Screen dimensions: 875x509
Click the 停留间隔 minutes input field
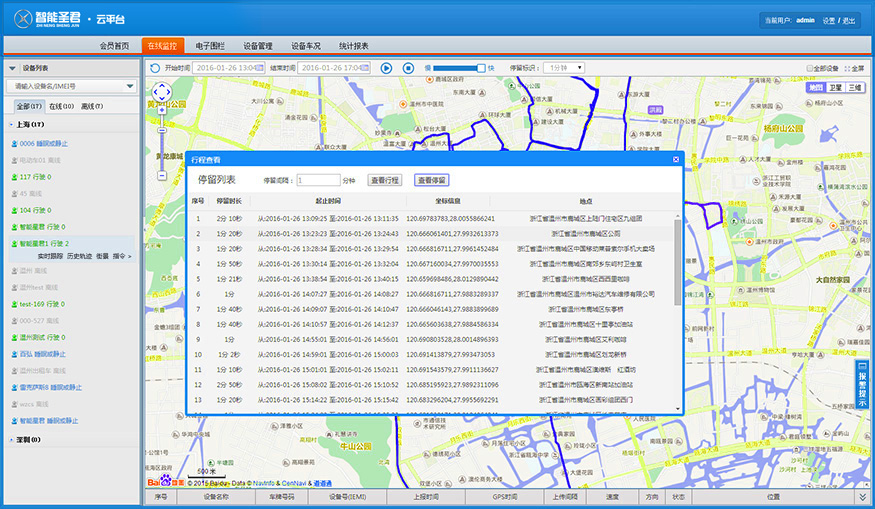coord(318,180)
